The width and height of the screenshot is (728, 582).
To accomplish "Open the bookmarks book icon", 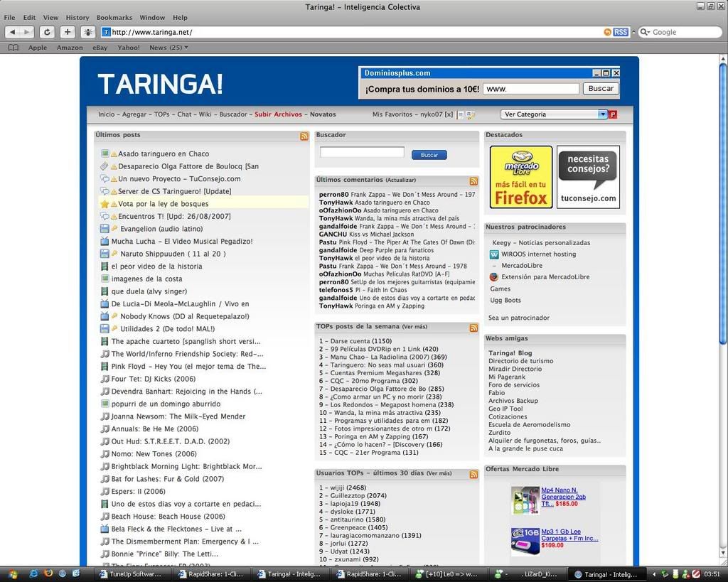I will point(14,48).
